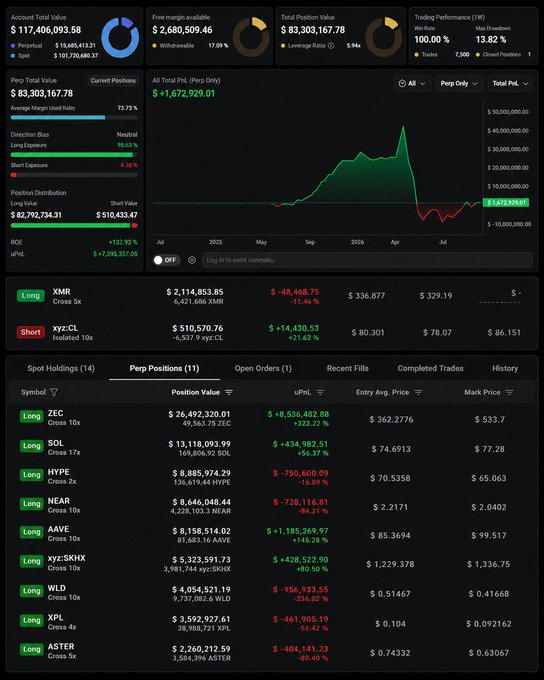This screenshot has width=544, height=680.
Task: Click the sort icon beside Entry Avg. Price
Action: [x=418, y=392]
